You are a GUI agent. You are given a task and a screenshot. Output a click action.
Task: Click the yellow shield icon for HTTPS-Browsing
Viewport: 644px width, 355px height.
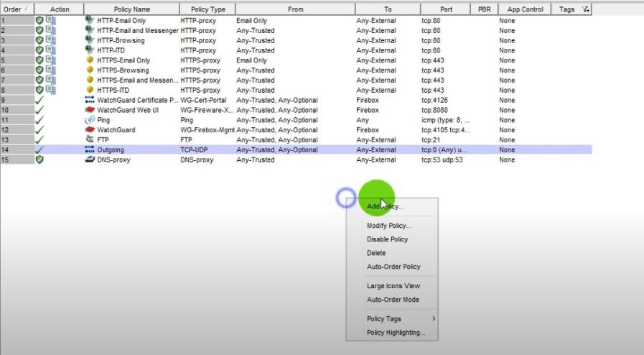click(90, 70)
